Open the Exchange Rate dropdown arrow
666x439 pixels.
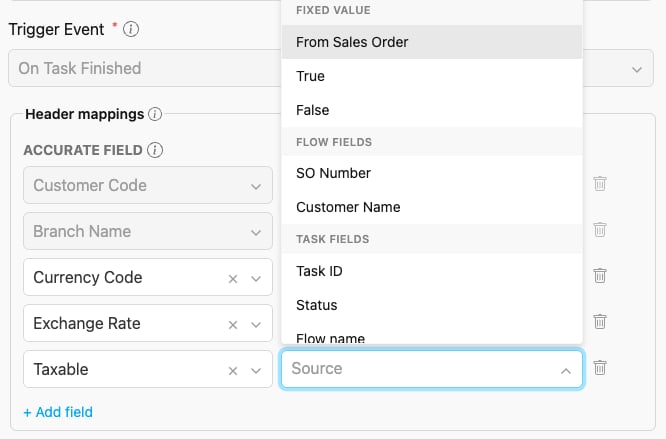point(256,325)
